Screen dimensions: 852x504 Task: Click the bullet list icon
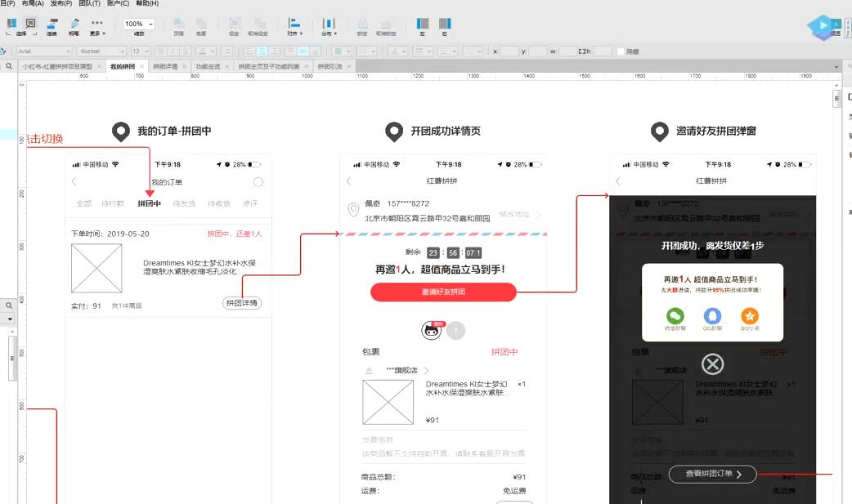[x=226, y=51]
